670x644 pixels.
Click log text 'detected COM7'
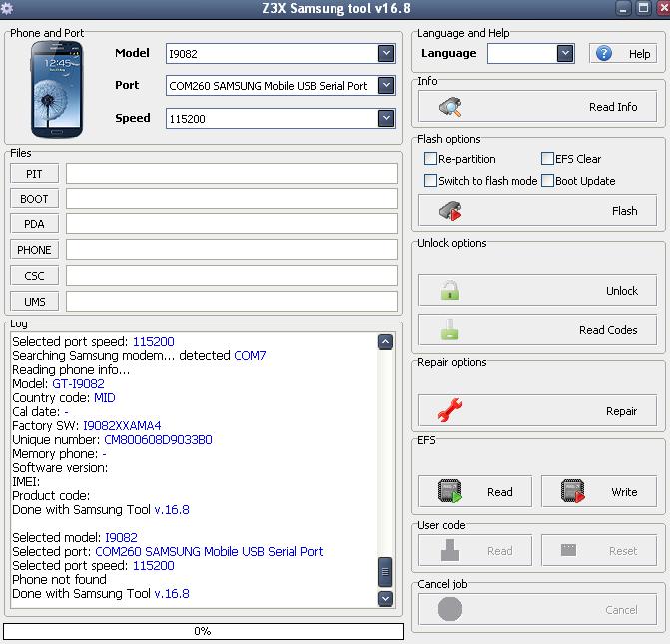tap(223, 356)
